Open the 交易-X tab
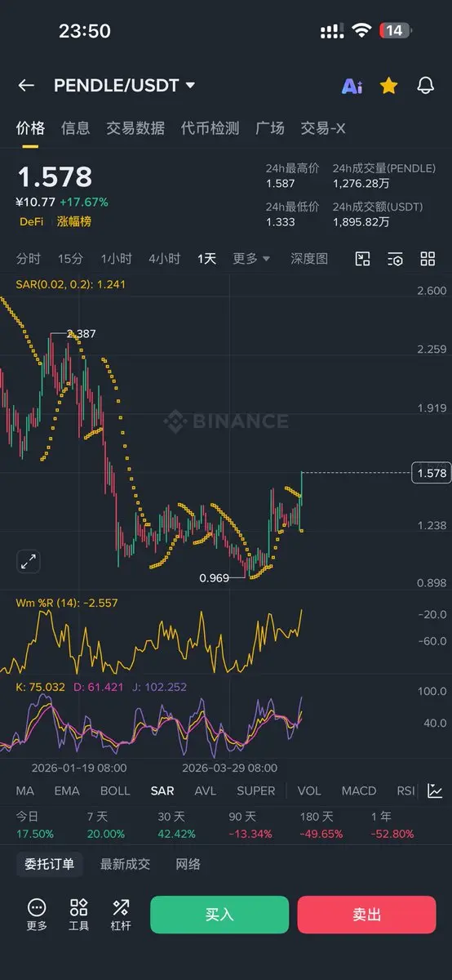This screenshot has height=980, width=452. click(x=323, y=128)
